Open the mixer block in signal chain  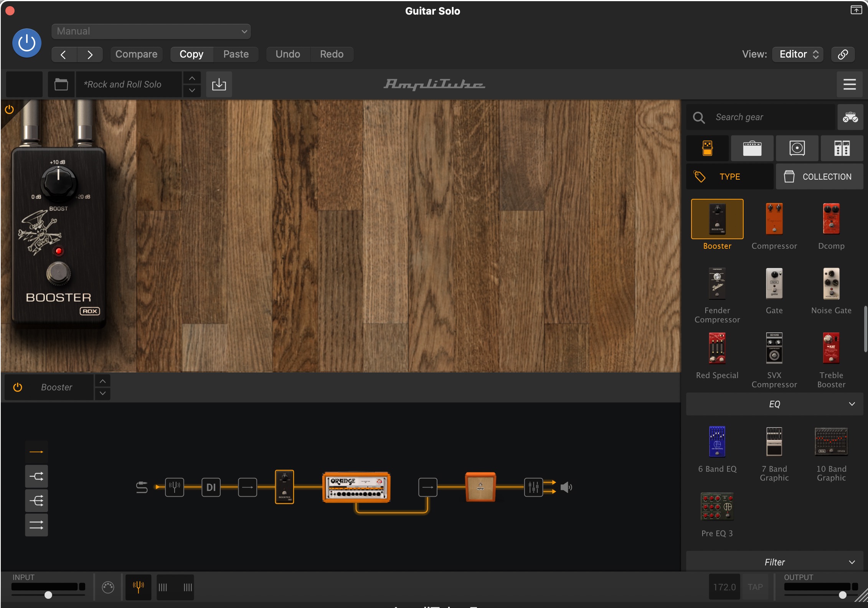tap(533, 487)
